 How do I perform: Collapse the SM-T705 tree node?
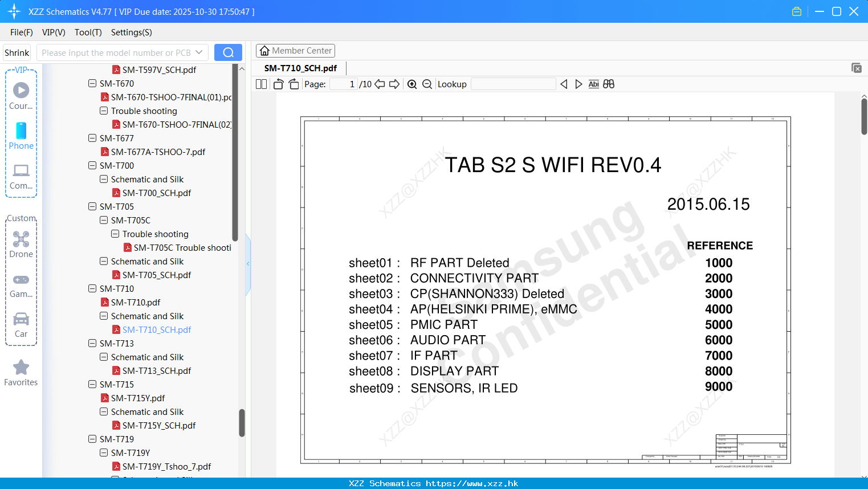click(92, 206)
